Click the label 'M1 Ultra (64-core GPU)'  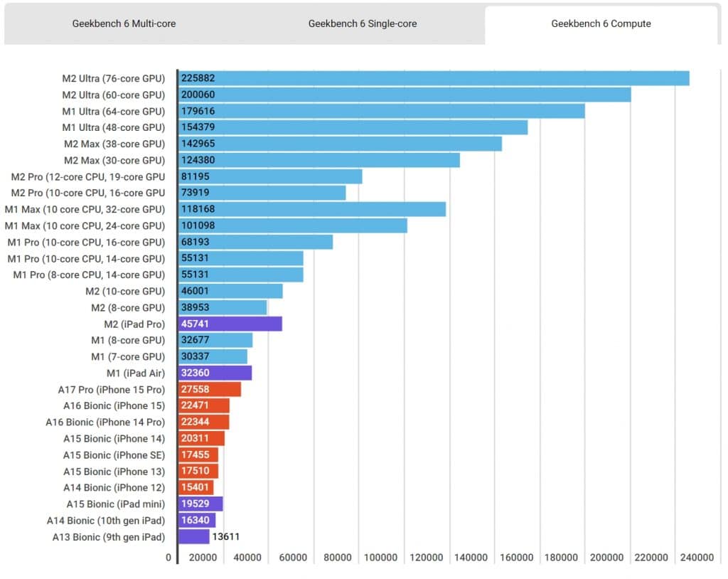coord(113,112)
